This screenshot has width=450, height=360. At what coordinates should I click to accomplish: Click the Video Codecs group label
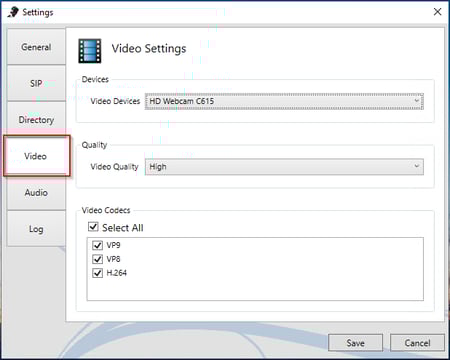click(106, 210)
